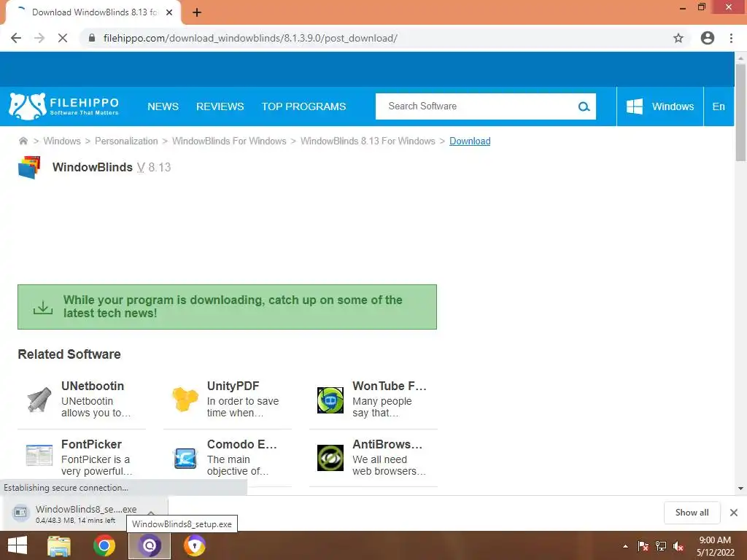
Task: Open WindowBlinds For Windows breadcrumb
Action: [229, 141]
